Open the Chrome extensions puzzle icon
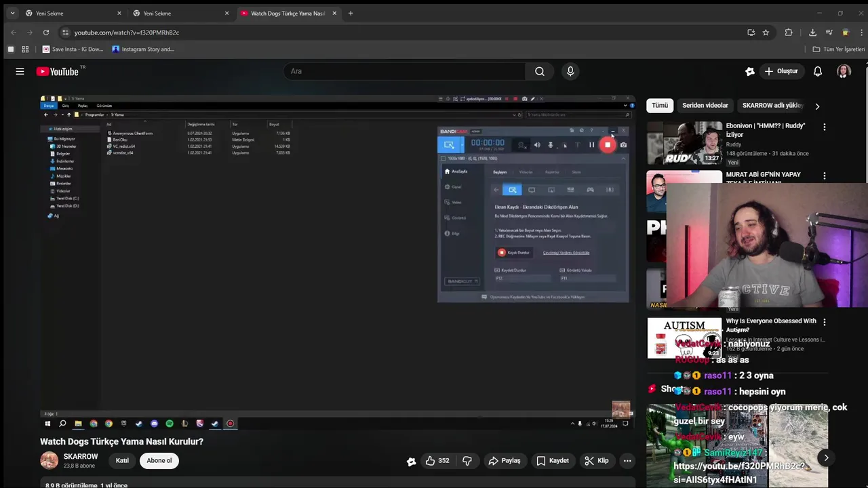 789,33
